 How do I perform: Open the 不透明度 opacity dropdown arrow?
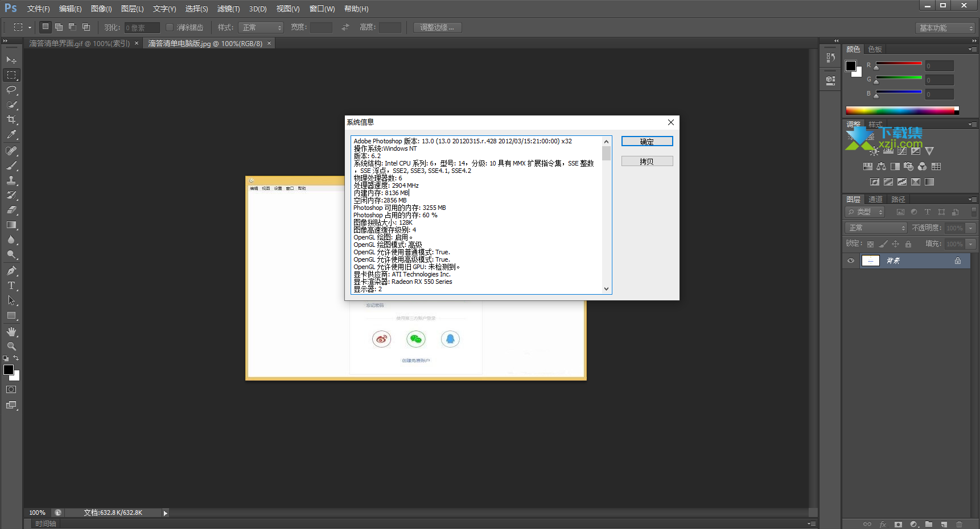point(971,228)
